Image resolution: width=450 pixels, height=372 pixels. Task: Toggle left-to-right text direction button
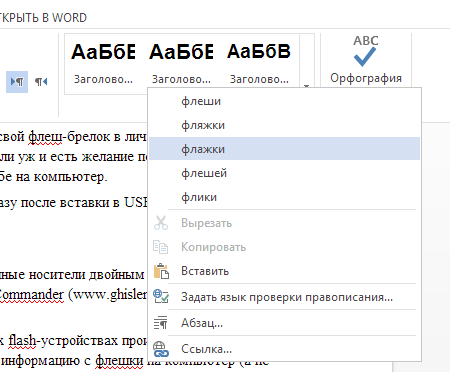click(x=17, y=82)
